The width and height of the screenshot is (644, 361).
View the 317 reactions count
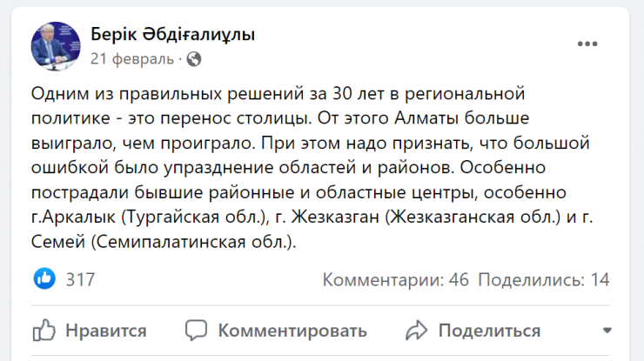pos(80,279)
